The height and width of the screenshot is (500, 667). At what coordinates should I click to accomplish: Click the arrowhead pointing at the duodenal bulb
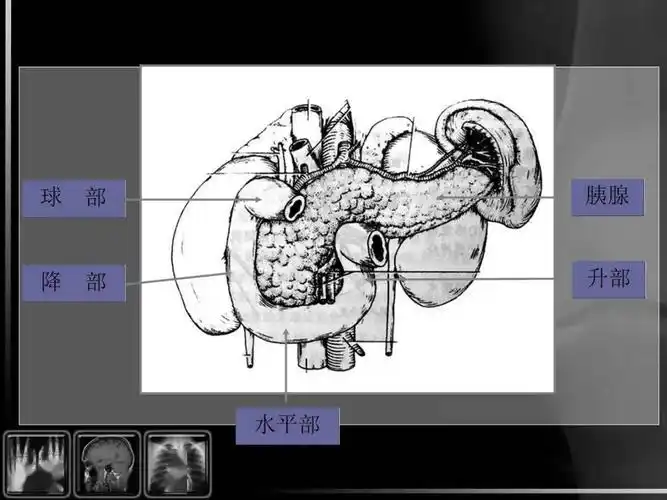click(258, 199)
